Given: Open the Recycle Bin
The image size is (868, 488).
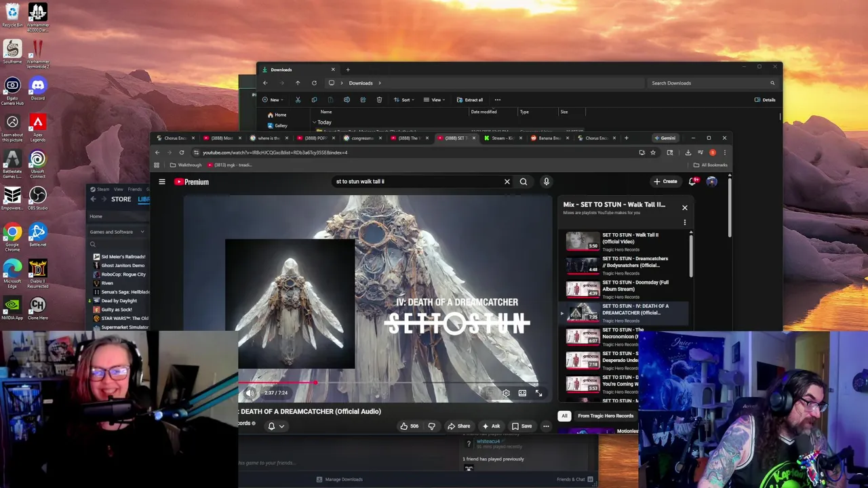Looking at the screenshot, I should click(12, 15).
